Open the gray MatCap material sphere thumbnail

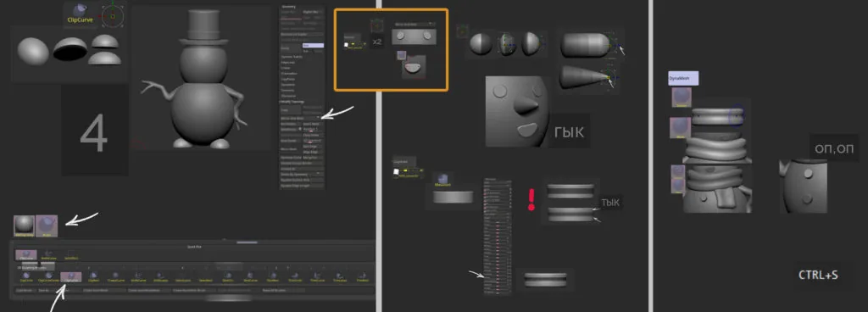coord(24,226)
